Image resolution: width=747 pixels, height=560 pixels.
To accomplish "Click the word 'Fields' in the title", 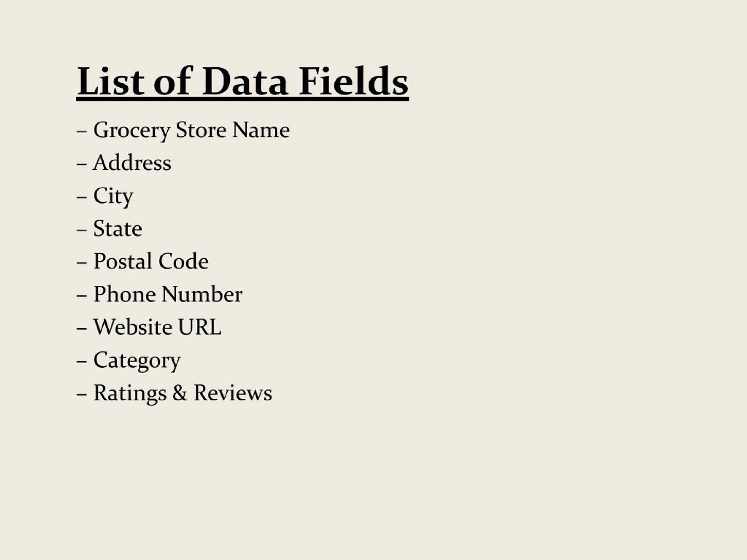I will (354, 81).
